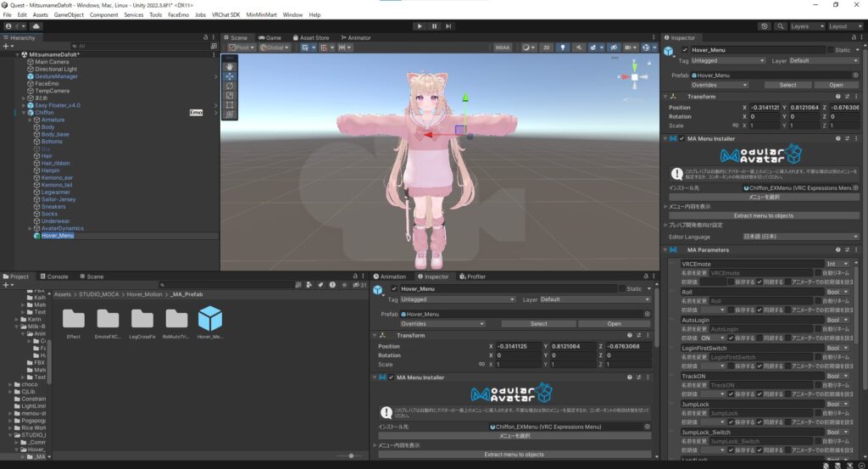Toggle 2D view mode in Scene toolbar
Image resolution: width=868 pixels, height=469 pixels.
pyautogui.click(x=547, y=47)
